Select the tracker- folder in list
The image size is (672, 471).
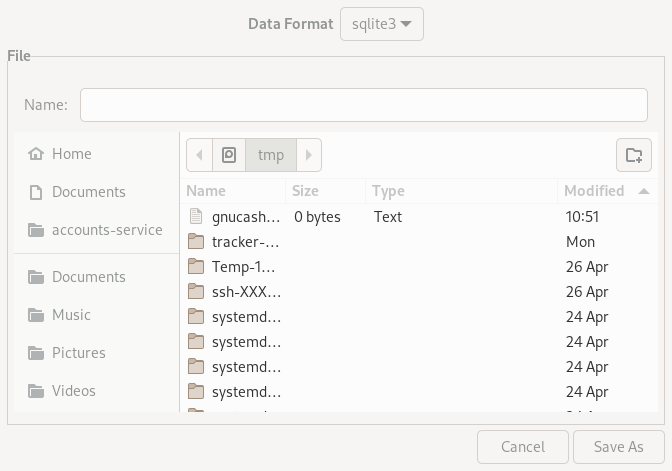click(245, 242)
